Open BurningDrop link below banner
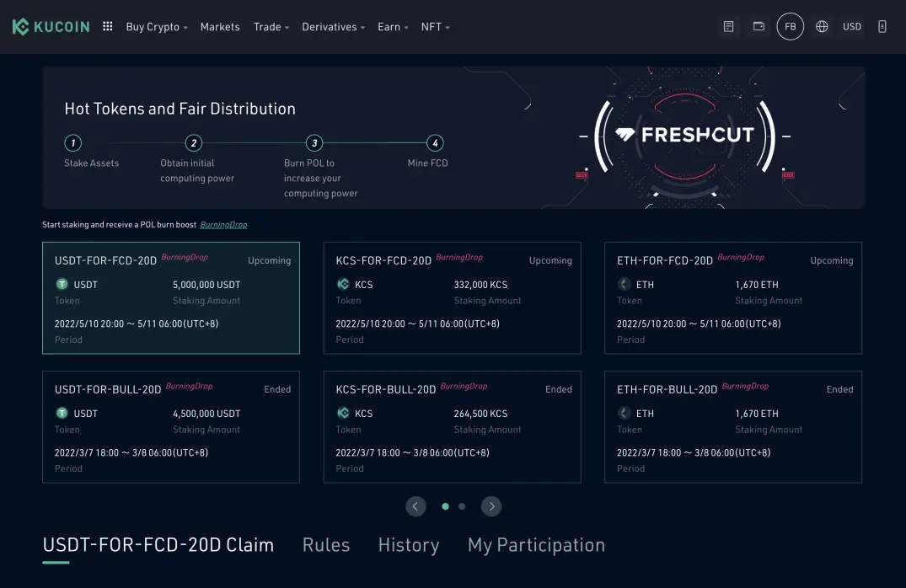The width and height of the screenshot is (906, 588). 223,225
